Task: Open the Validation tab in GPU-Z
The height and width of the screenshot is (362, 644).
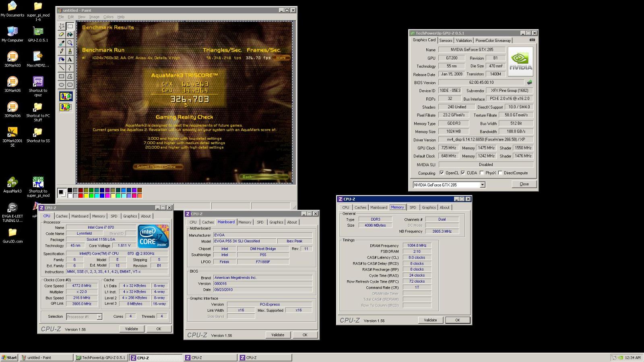Action: tap(464, 40)
